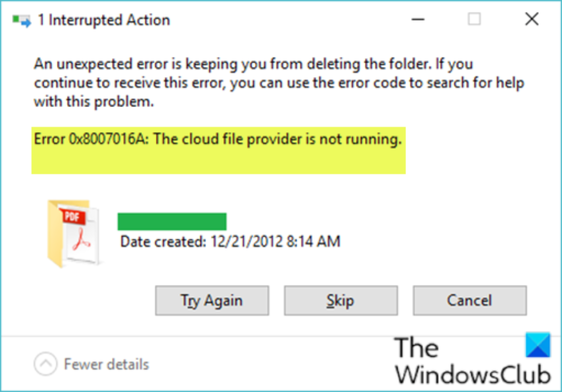The height and width of the screenshot is (392, 562).
Task: Click the Error 0x8007016A message line
Action: (218, 140)
